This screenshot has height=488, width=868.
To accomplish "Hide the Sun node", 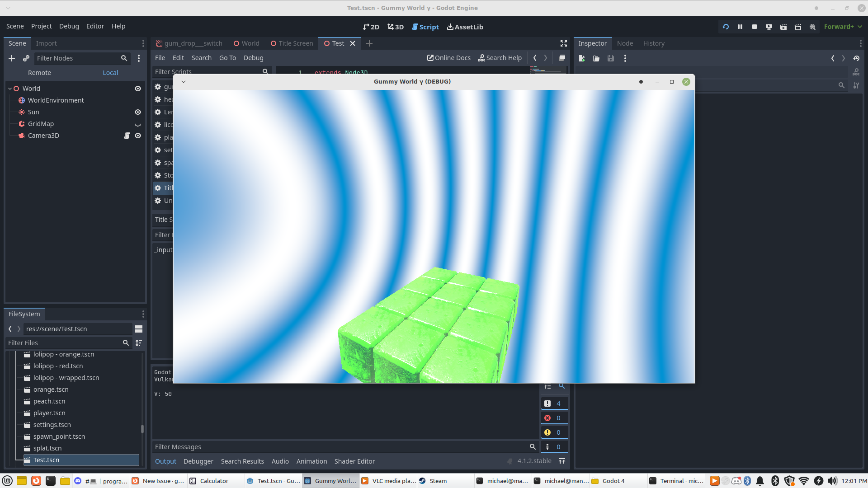I will (138, 112).
